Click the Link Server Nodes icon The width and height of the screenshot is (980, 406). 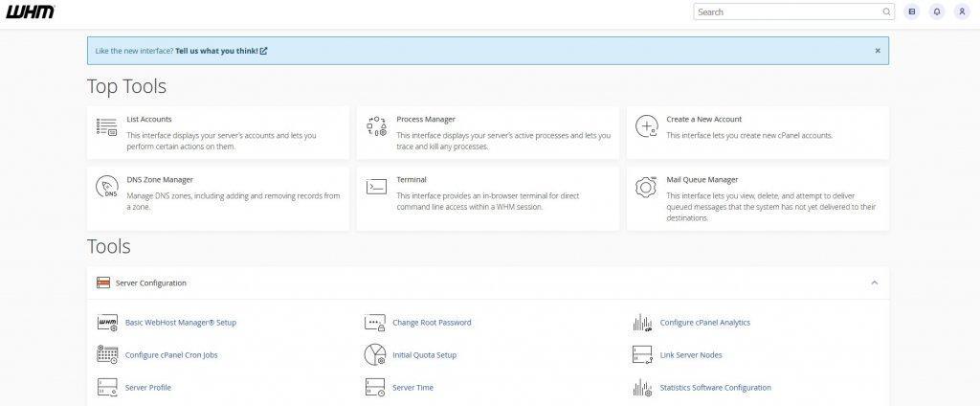click(x=642, y=354)
